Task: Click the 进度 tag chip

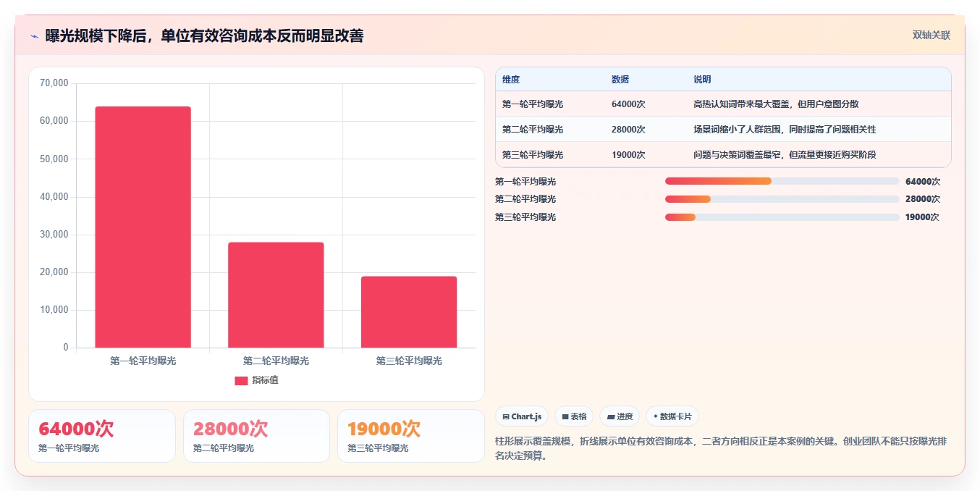Action: 620,416
